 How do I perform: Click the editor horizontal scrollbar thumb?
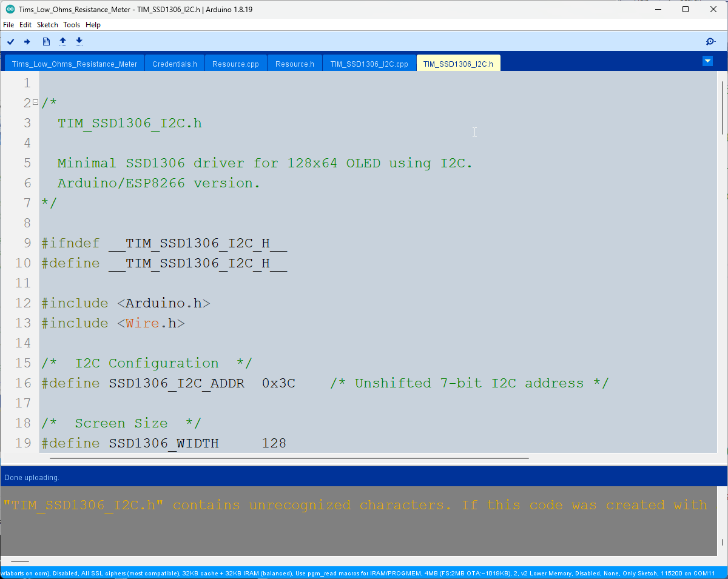289,458
